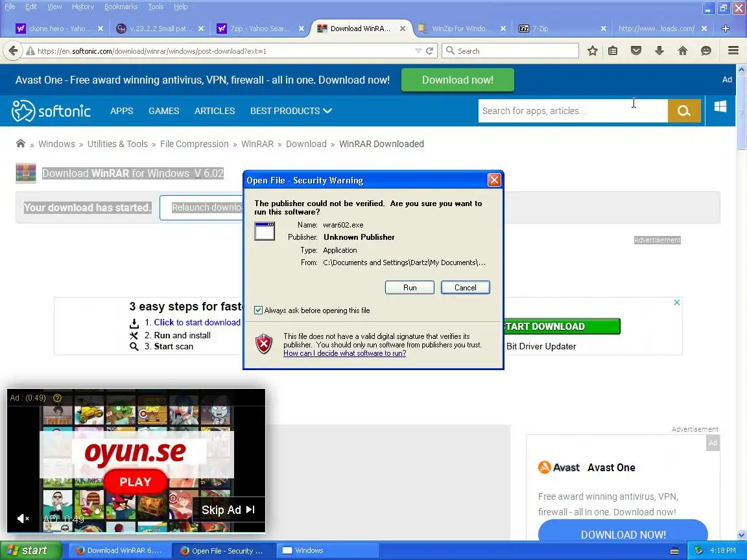747x560 pixels.
Task: Open the Windows Start button
Action: click(31, 550)
